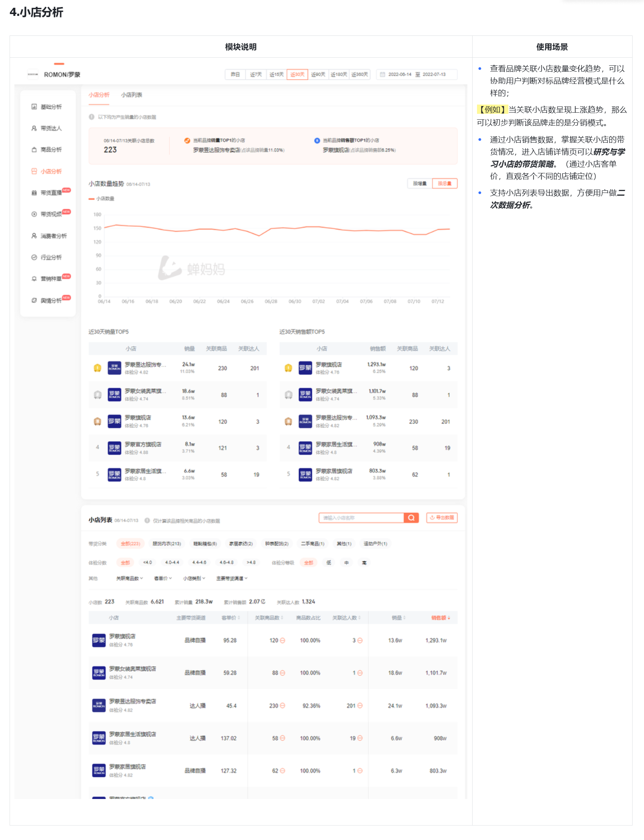The width and height of the screenshot is (644, 840).
Task: Open 基础分析 in the sidebar
Action: point(47,106)
